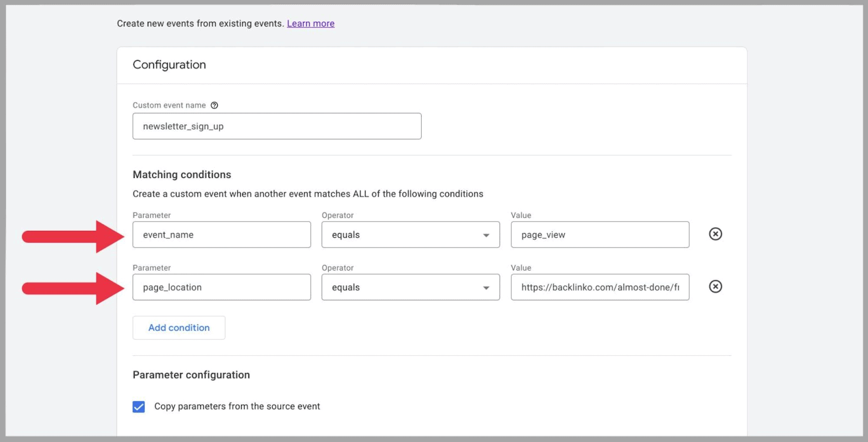Click the caret arrow in page_location's operator box

coord(486,288)
